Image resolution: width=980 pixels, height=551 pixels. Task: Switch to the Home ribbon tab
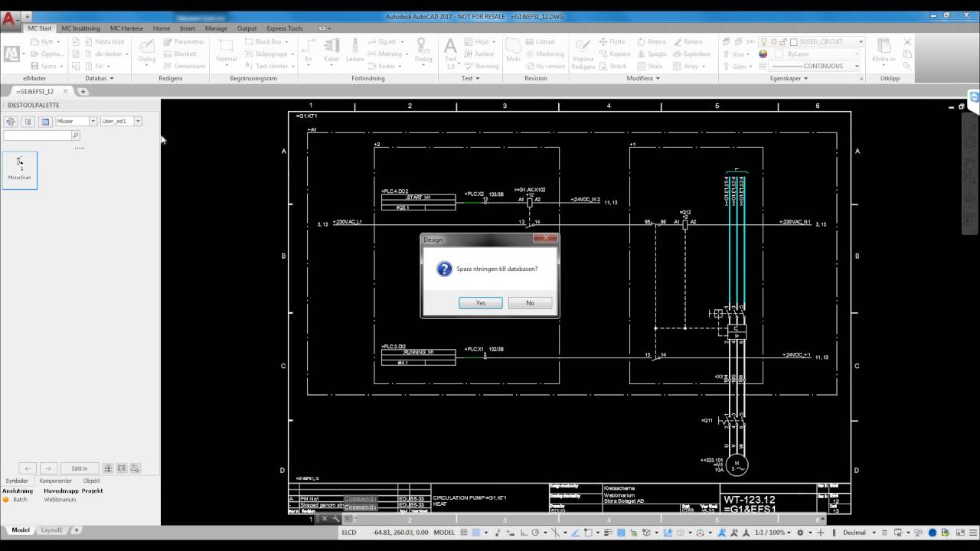coord(162,28)
